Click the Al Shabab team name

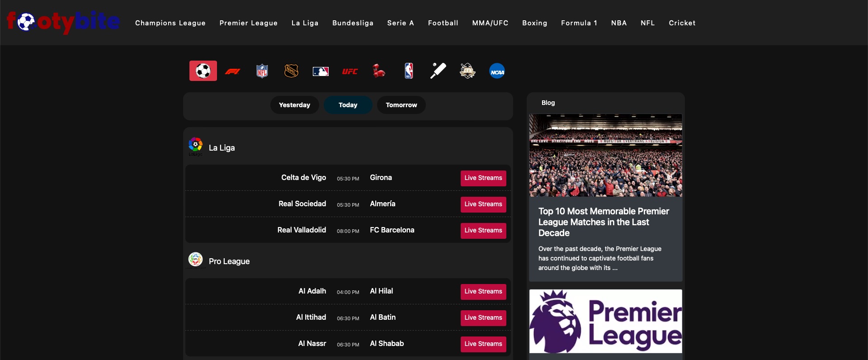point(387,344)
